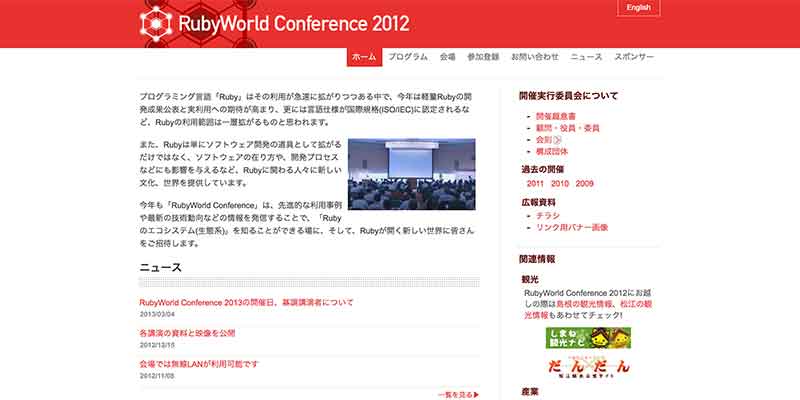Click the RubyWorld hexagon logo icon
Screen dimensions: 800x400
[156, 23]
